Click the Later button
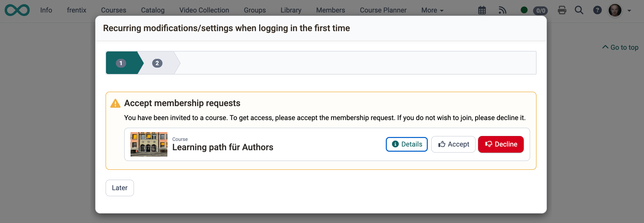The image size is (644, 223). (120, 188)
